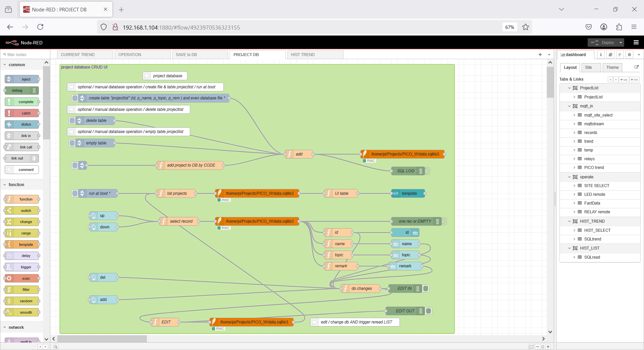Open the help book sidebar icon

[x=610, y=54]
